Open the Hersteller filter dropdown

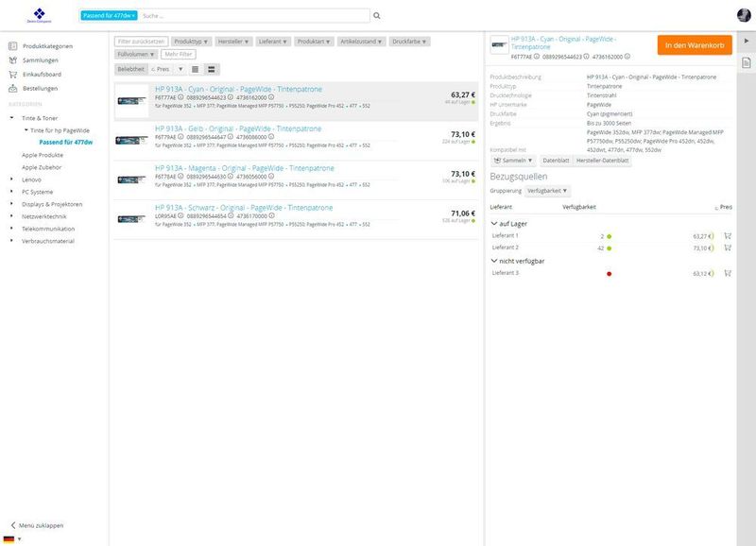point(235,40)
